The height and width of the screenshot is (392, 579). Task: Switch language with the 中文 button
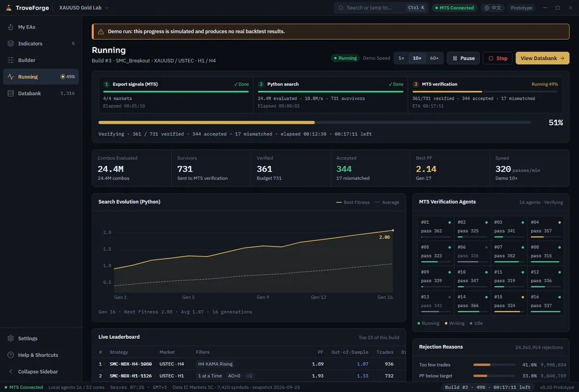click(493, 8)
